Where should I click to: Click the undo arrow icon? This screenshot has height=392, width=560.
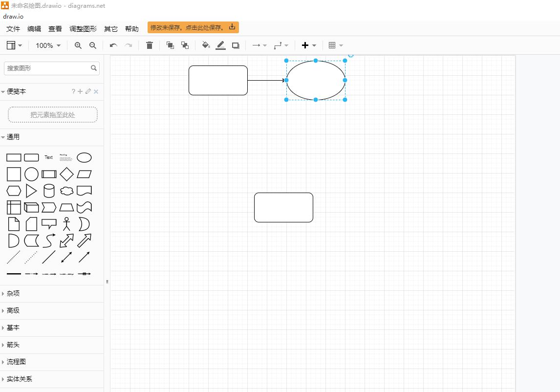pyautogui.click(x=113, y=45)
